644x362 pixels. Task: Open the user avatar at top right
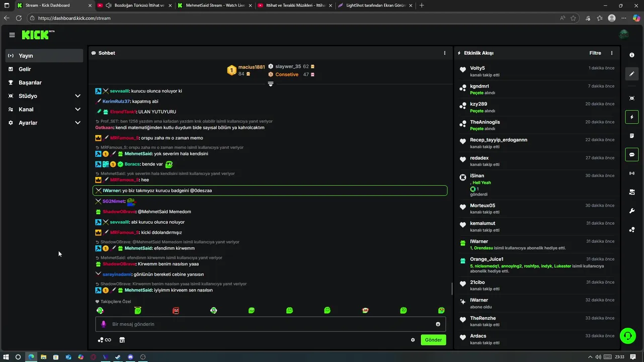click(624, 35)
